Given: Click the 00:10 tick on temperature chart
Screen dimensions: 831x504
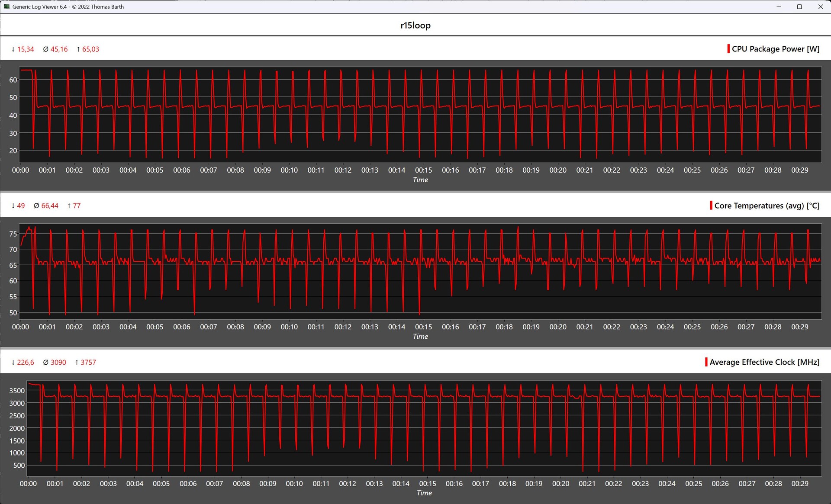Looking at the screenshot, I should tap(289, 327).
